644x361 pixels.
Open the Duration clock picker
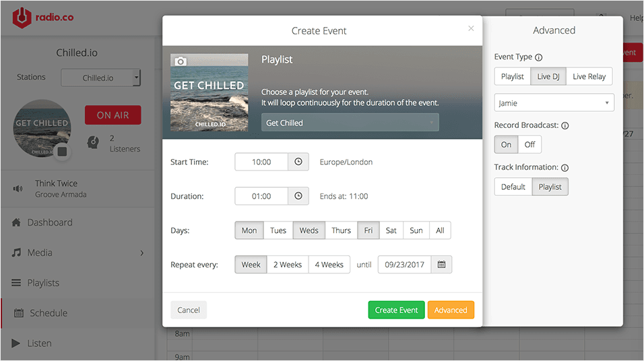point(298,196)
